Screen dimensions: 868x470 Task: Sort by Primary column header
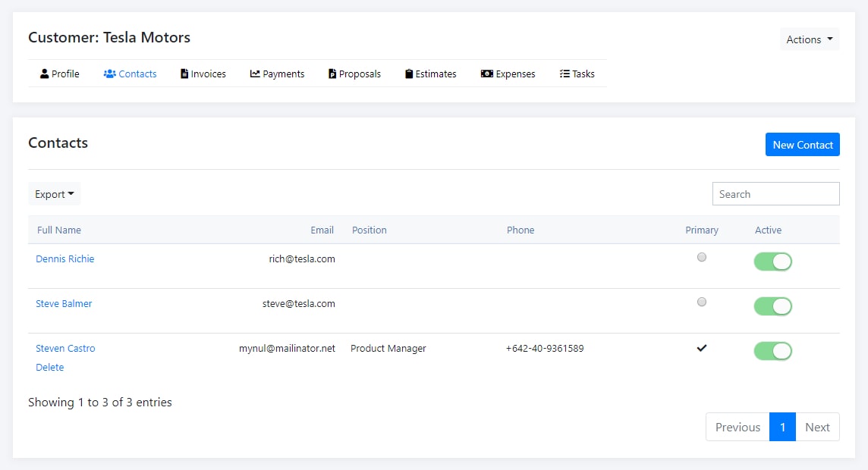702,230
